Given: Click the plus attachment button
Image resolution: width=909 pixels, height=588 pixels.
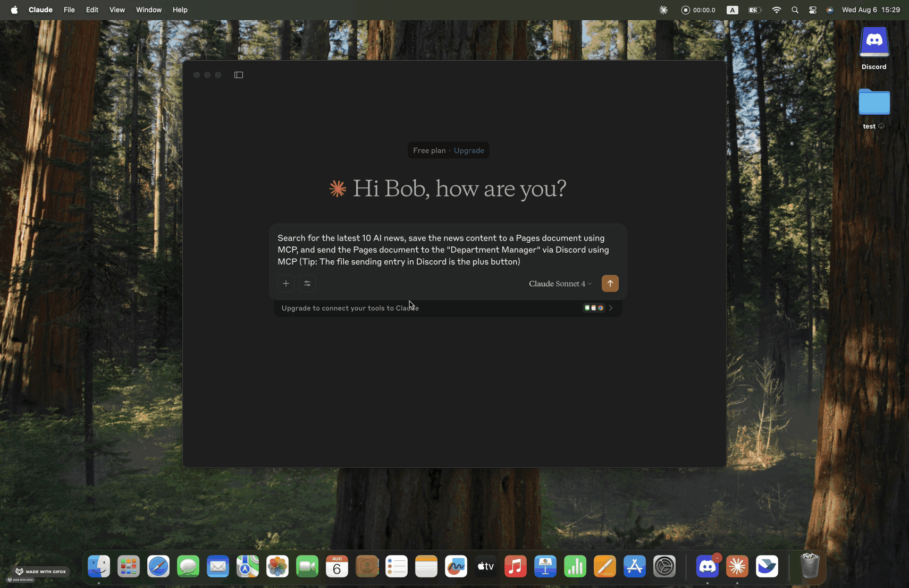Looking at the screenshot, I should (x=286, y=284).
